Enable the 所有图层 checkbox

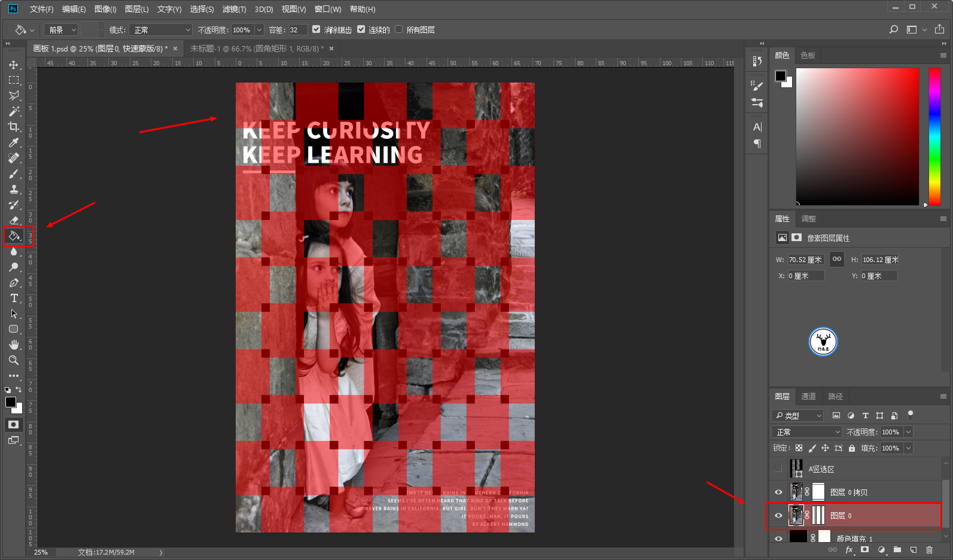399,29
